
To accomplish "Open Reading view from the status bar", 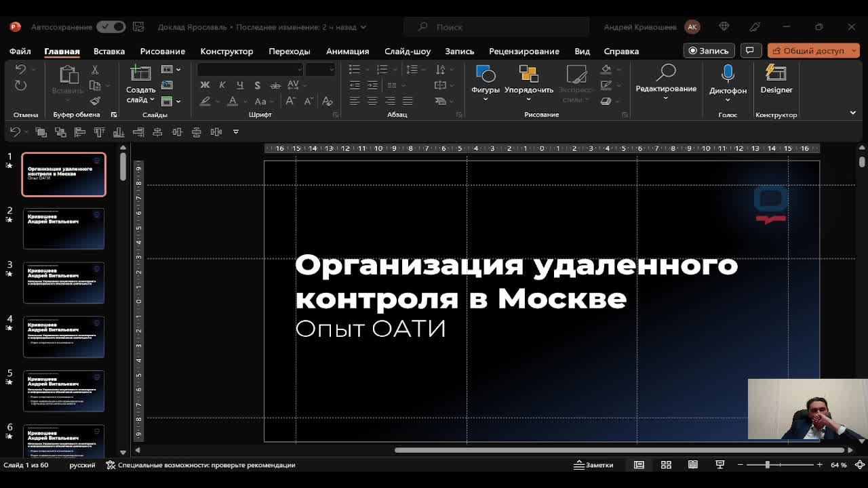I will point(693,465).
